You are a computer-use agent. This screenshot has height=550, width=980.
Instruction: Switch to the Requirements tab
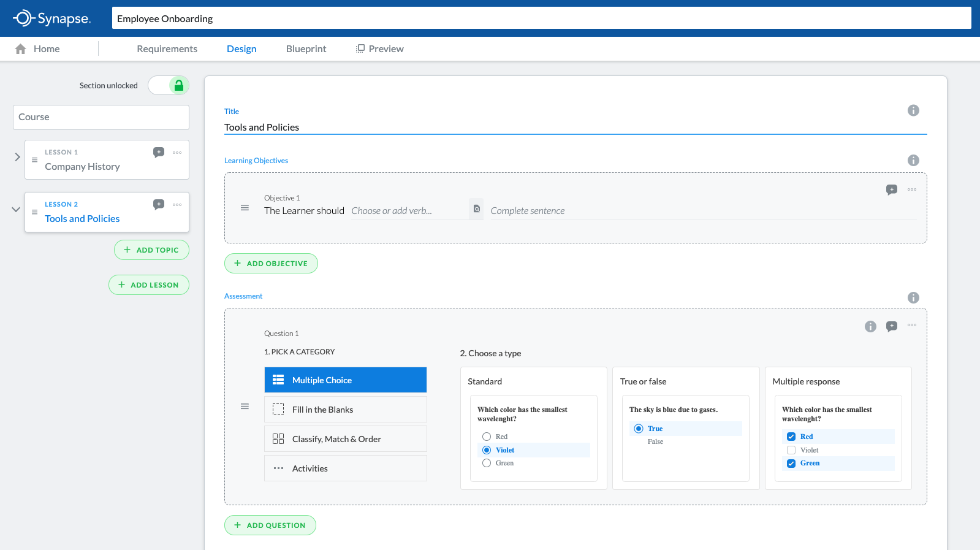167,48
